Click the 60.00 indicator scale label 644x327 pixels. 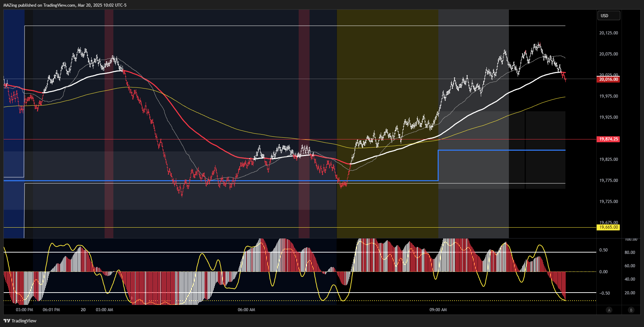pyautogui.click(x=630, y=266)
